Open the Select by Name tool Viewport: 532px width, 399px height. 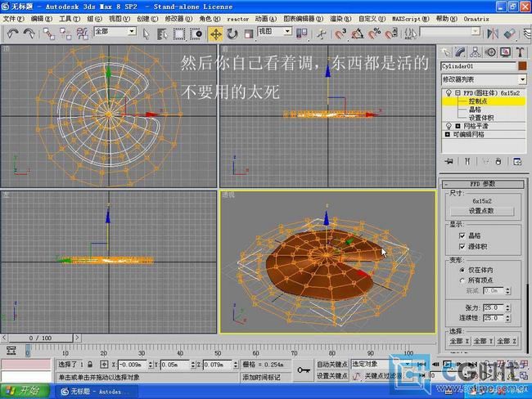pyautogui.click(x=162, y=34)
